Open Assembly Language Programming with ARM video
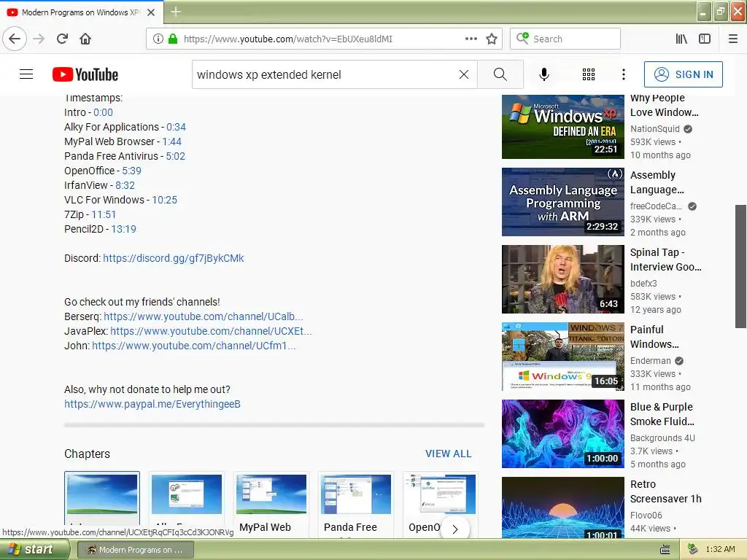 [562, 202]
